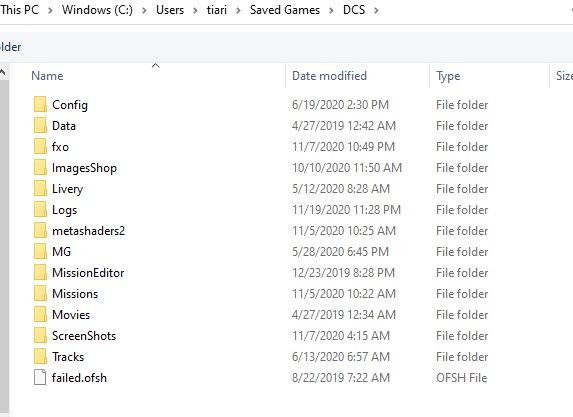Viewport: 573px width, 417px height.
Task: Expand the chevron after Saved Games in path
Action: click(x=331, y=10)
